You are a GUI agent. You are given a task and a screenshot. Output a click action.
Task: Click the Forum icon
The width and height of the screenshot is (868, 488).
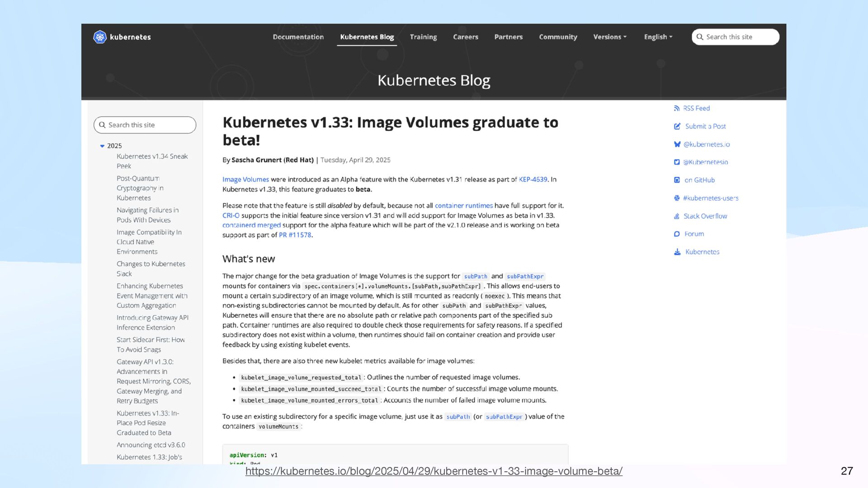coord(677,234)
